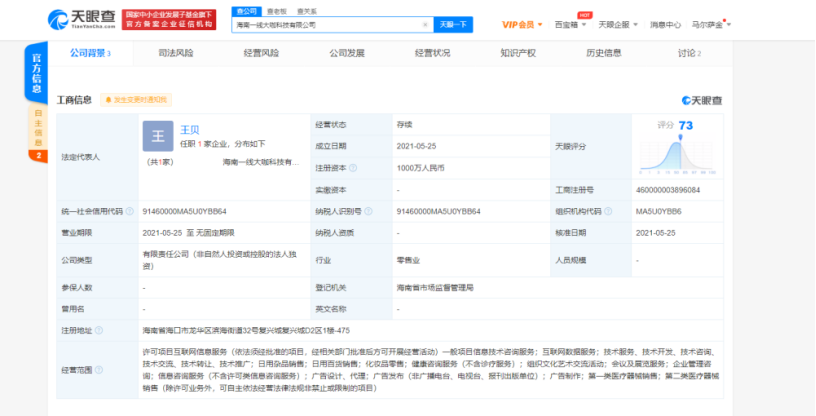Click the HOT badge above 百宝箱
The height and width of the screenshot is (416, 816).
click(584, 15)
